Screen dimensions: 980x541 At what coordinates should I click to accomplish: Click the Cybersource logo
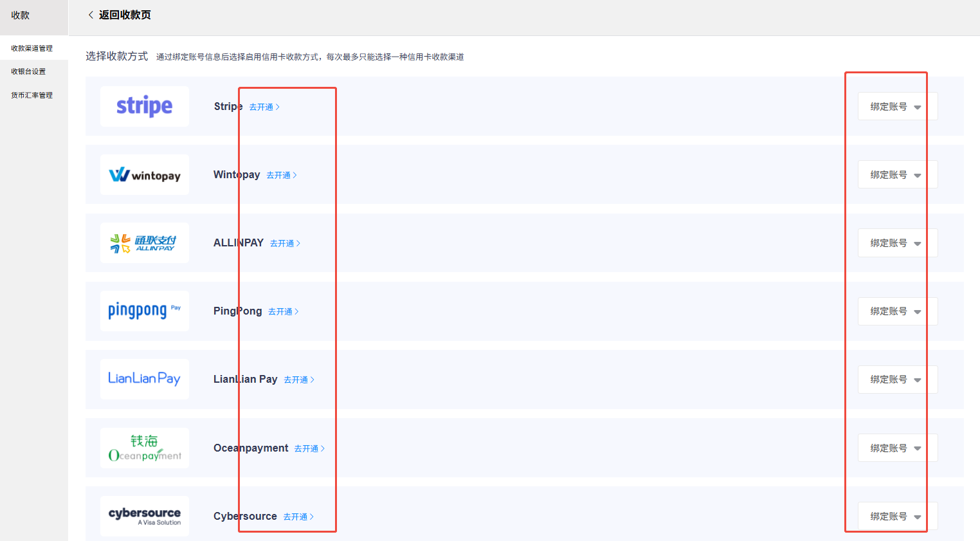(x=145, y=516)
